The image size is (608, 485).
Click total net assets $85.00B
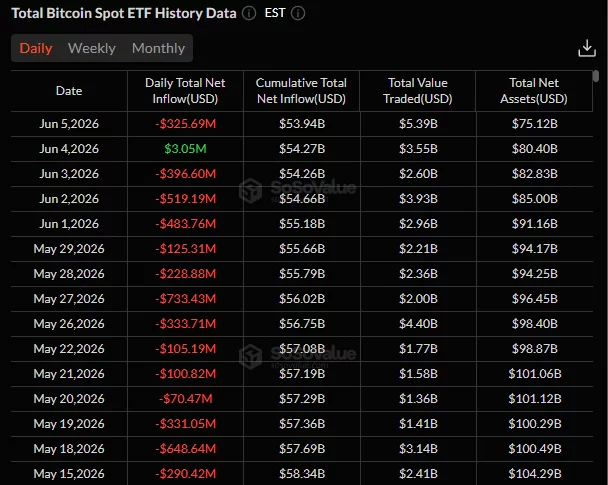tap(535, 198)
